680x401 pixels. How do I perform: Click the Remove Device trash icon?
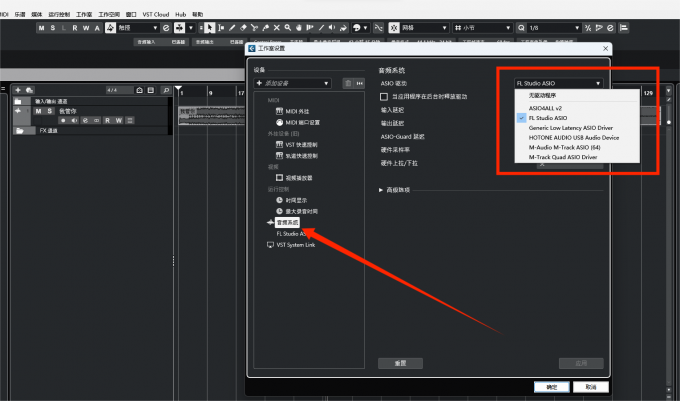pos(348,83)
